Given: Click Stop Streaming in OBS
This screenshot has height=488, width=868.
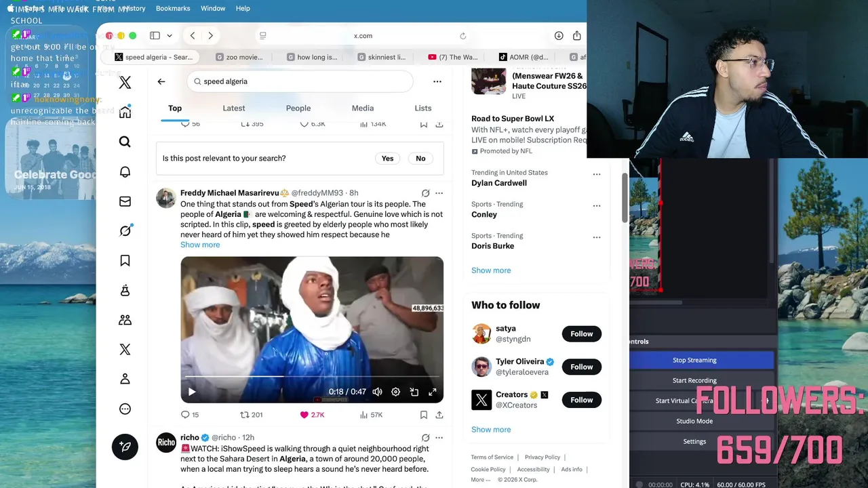Looking at the screenshot, I should point(694,360).
